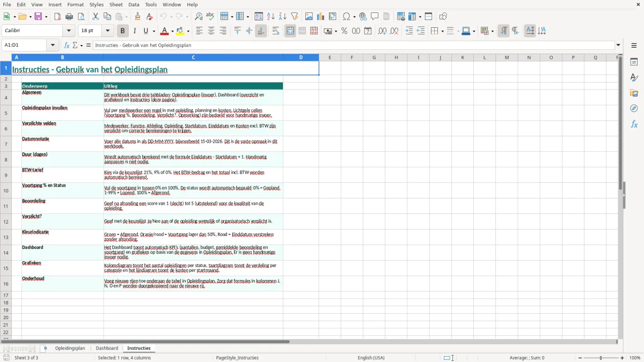Toggle left-to-right text direction

503,31
